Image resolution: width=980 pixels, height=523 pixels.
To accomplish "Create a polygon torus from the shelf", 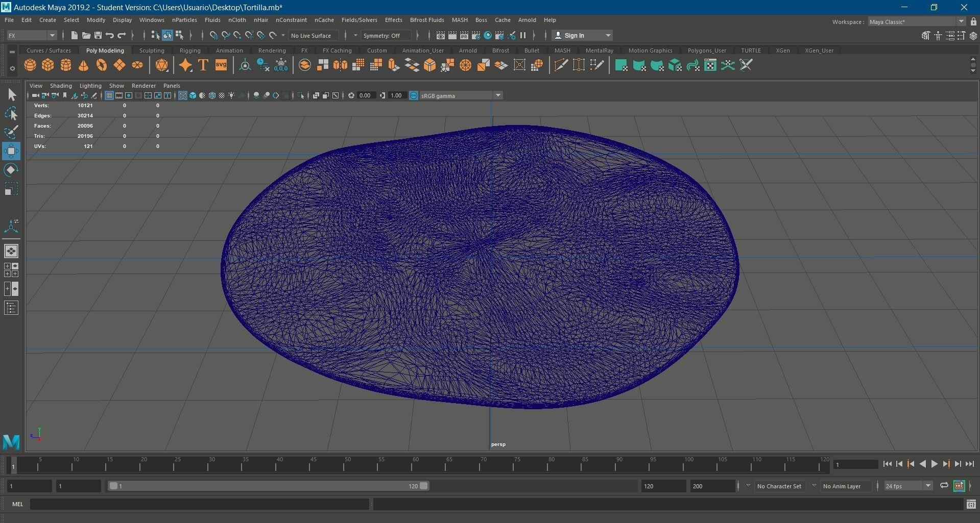I will pos(102,65).
